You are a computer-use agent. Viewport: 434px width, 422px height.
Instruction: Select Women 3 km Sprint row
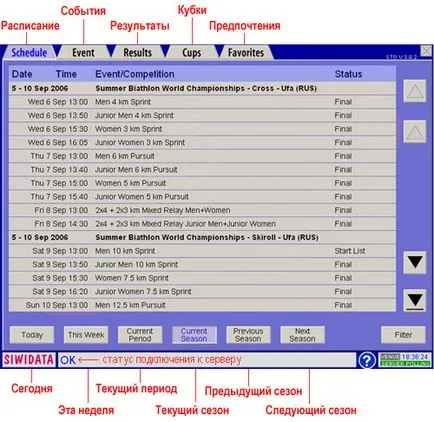[202, 129]
